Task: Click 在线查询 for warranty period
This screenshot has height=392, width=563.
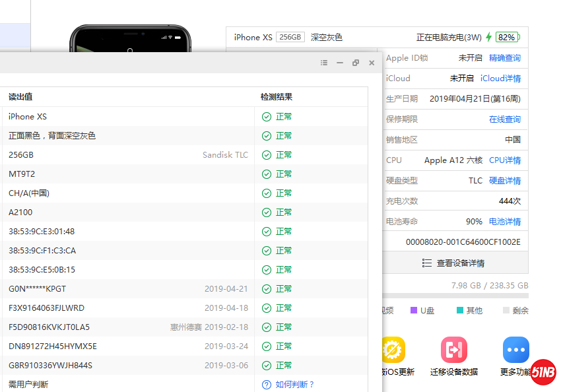Action: (504, 119)
